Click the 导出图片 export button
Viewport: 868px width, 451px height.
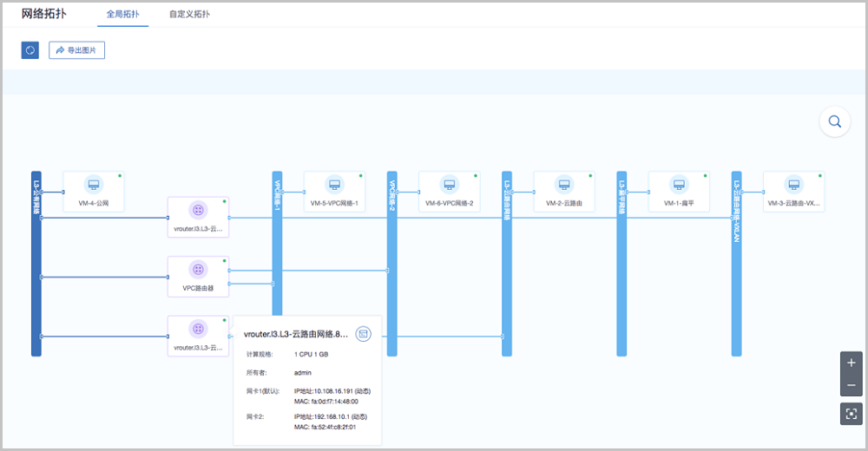76,50
